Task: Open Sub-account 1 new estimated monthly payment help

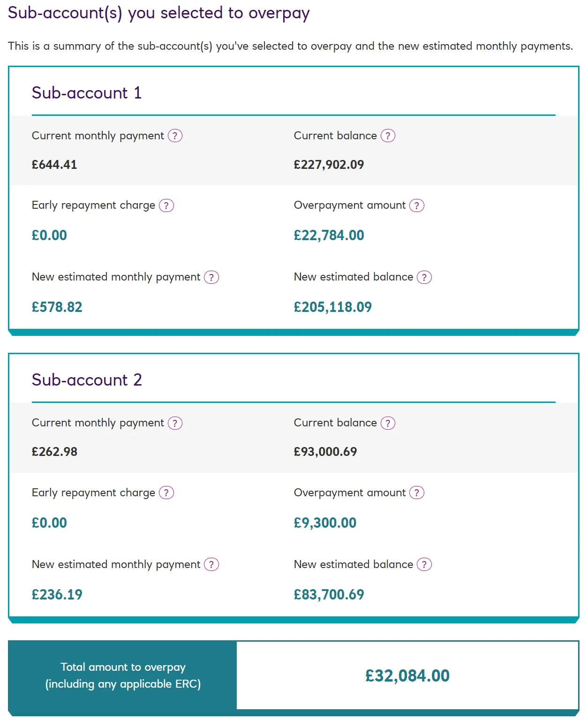Action: [x=211, y=277]
